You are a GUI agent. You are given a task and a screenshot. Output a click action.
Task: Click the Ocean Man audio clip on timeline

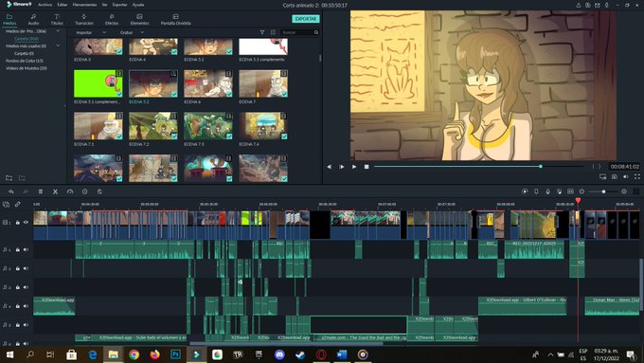pos(612,306)
